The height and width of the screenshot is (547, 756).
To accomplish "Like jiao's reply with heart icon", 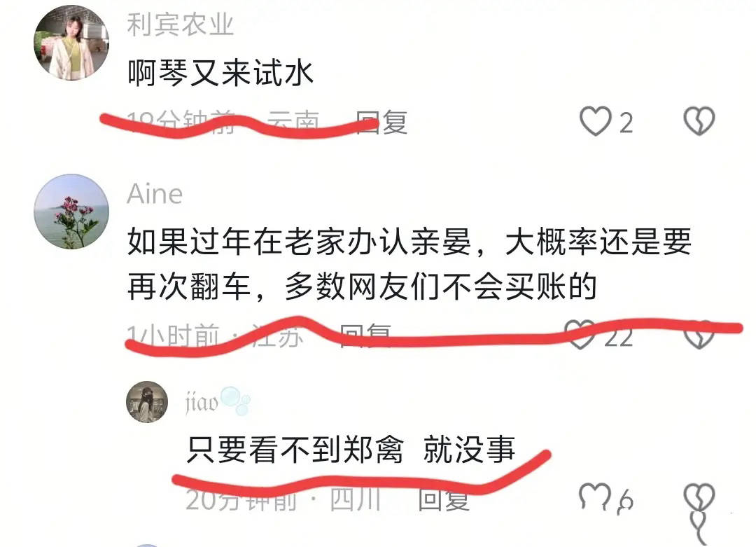I will coord(595,497).
